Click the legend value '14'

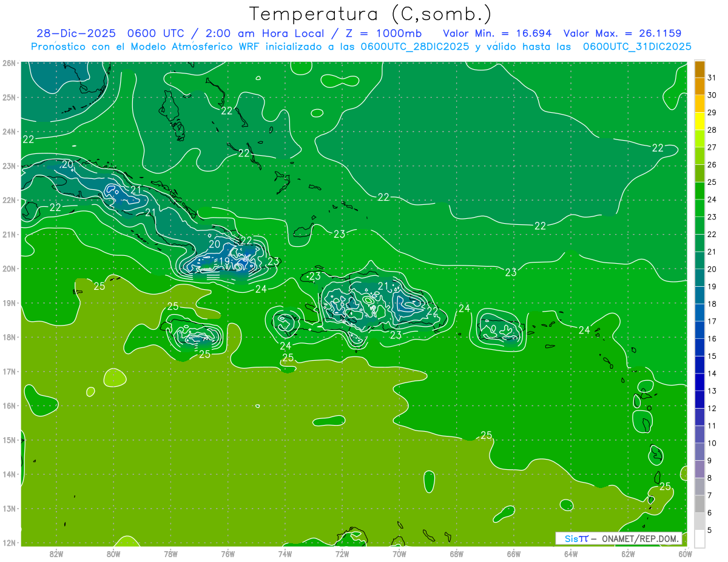(x=712, y=373)
